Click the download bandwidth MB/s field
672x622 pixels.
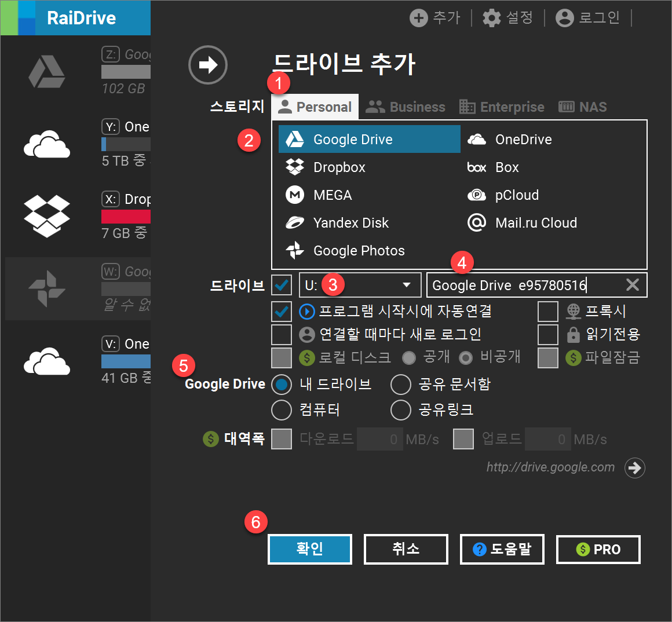(379, 439)
